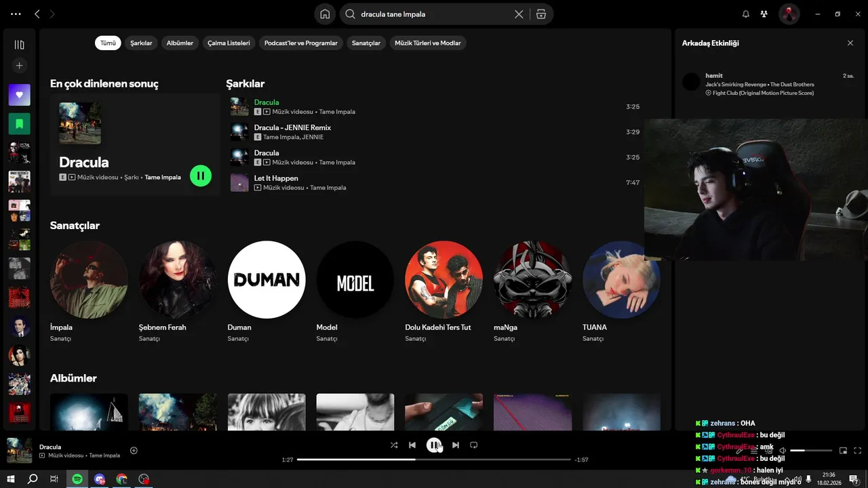Image resolution: width=868 pixels, height=488 pixels.
Task: Open the user profile avatar
Action: pyautogui.click(x=789, y=14)
